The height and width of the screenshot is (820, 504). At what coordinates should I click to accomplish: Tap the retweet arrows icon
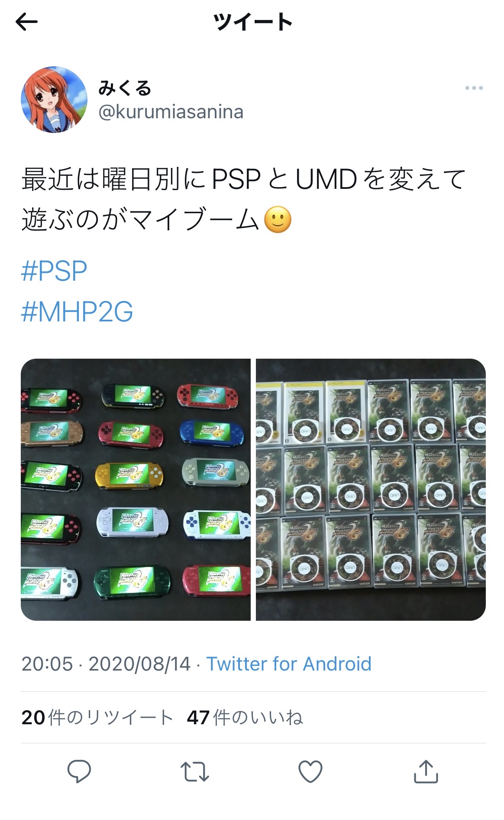pos(195,771)
